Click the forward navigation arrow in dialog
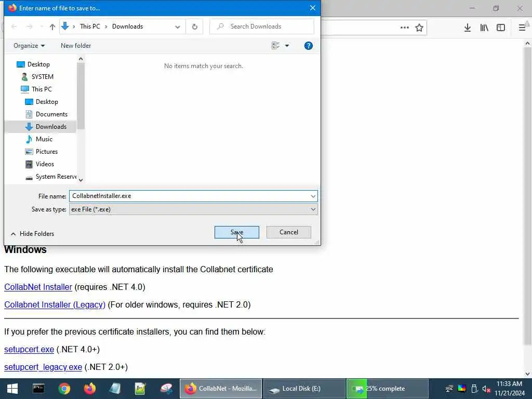The height and width of the screenshot is (399, 532). pos(30,26)
